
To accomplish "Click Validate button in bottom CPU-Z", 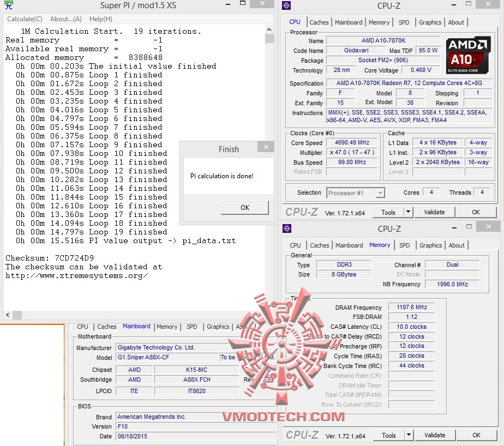I will (x=435, y=435).
